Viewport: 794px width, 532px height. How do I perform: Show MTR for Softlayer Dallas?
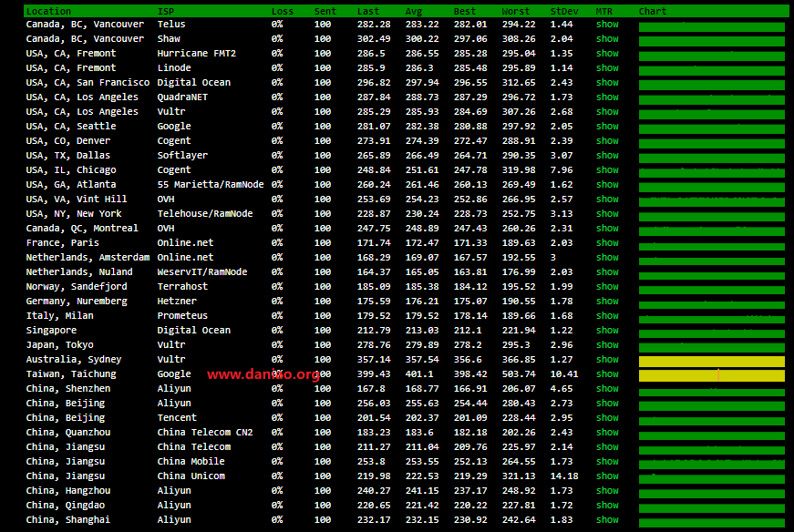click(x=607, y=156)
